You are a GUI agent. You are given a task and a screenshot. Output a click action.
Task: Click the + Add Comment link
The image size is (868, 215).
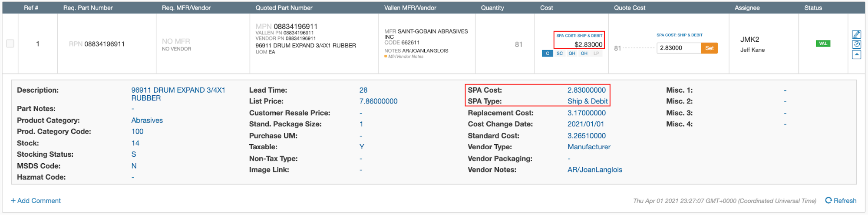point(36,201)
